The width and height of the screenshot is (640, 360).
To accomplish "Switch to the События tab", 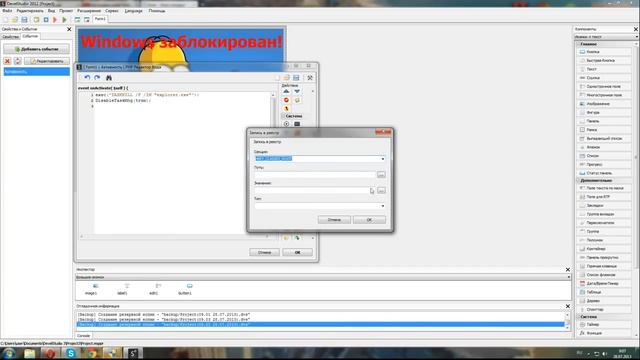I will coord(30,36).
